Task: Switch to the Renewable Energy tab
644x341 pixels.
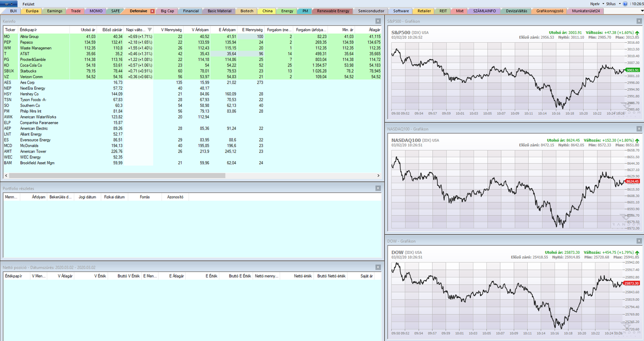Action: 333,11
